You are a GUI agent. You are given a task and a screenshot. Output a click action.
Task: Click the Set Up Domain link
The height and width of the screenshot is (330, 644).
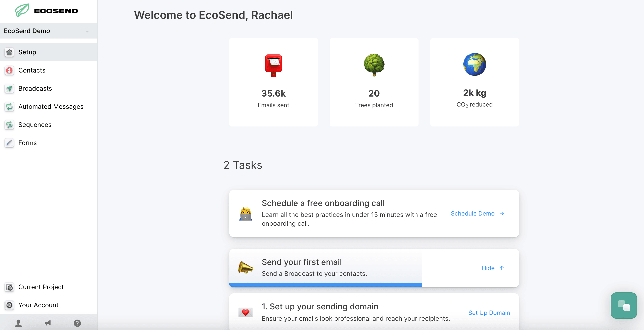point(489,313)
